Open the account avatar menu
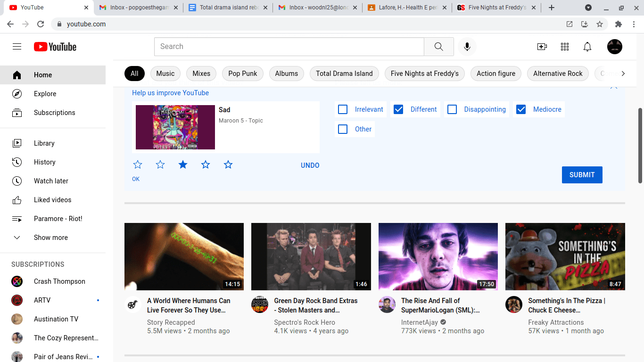The height and width of the screenshot is (362, 644). (x=615, y=47)
